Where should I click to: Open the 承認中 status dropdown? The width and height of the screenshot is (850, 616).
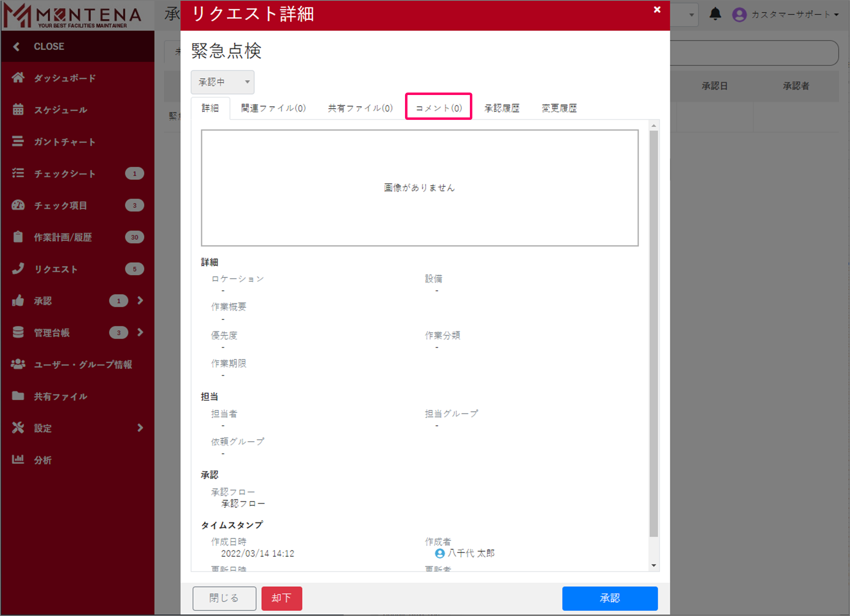(223, 82)
